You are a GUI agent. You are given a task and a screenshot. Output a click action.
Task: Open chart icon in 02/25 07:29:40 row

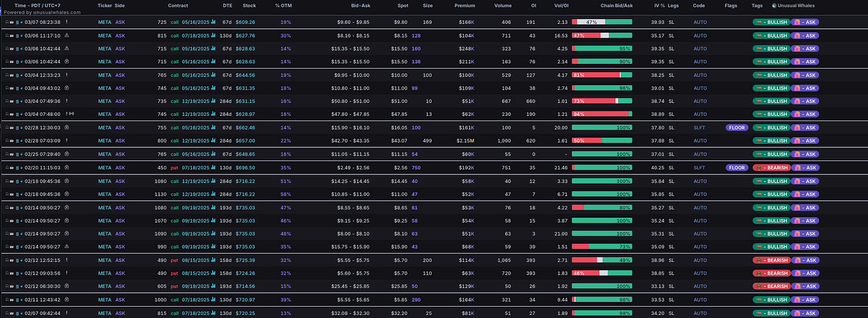(213, 155)
